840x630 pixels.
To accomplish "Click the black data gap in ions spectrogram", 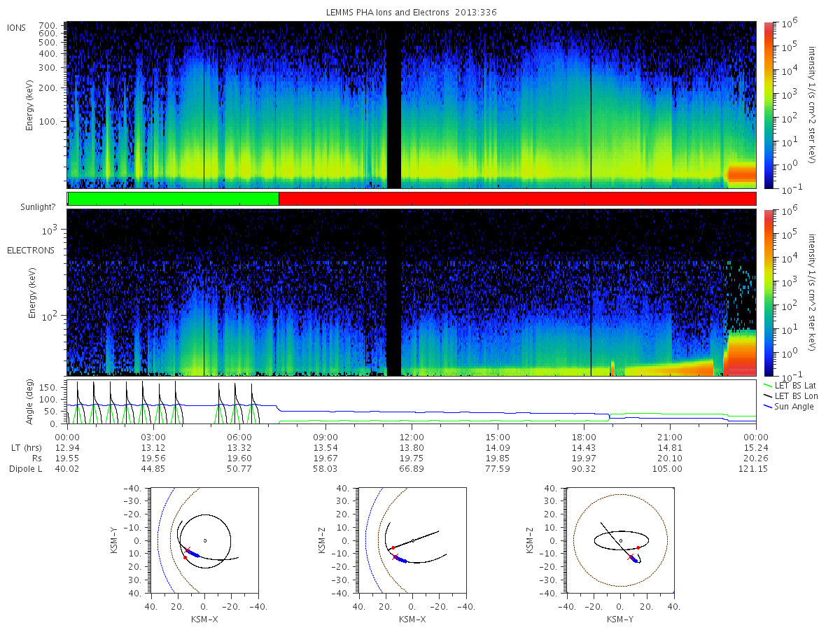I will pyautogui.click(x=394, y=105).
